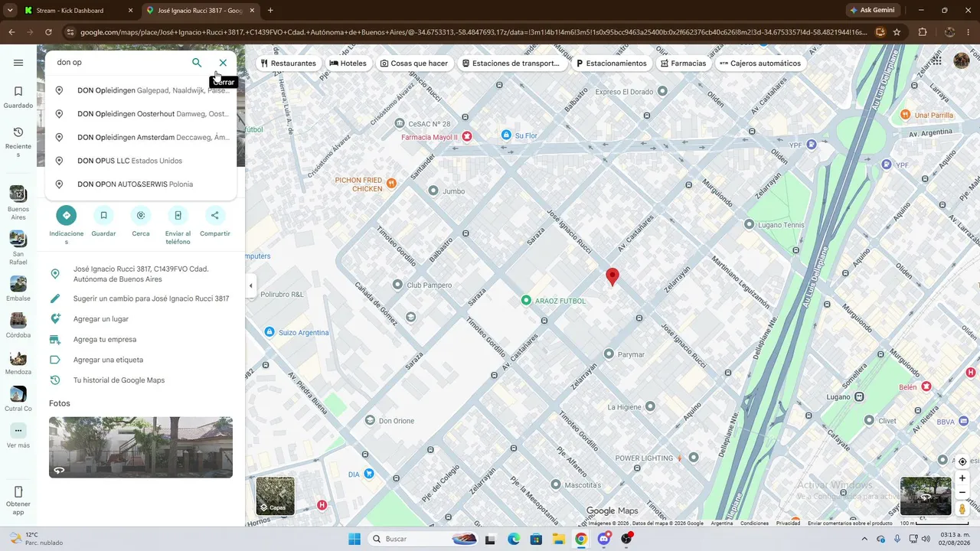Click Agrega tu empresa
The image size is (980, 551).
tap(141, 340)
